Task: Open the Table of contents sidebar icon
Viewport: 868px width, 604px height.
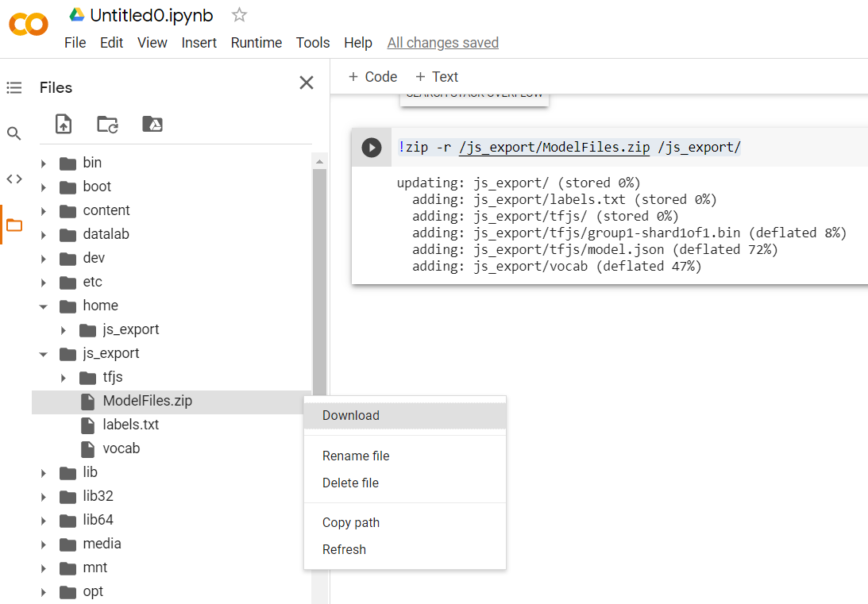Action: point(14,88)
